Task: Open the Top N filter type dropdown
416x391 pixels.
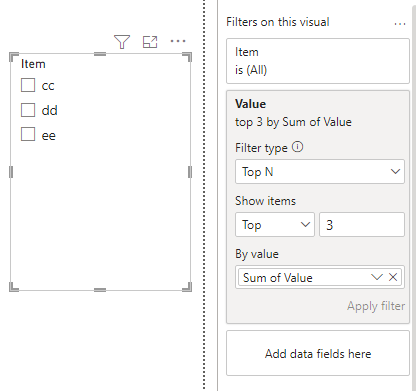Action: (320, 172)
